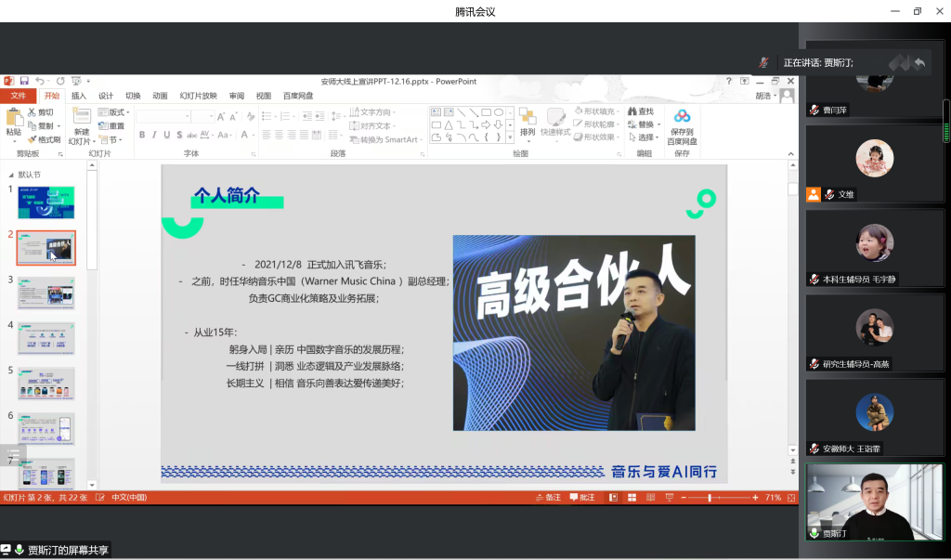This screenshot has width=951, height=560.
Task: Start slideshow from the status bar icon
Action: point(670,498)
